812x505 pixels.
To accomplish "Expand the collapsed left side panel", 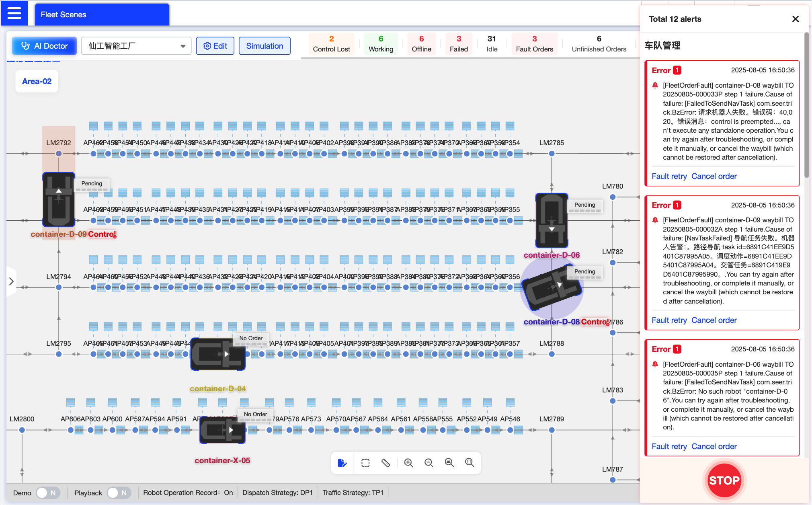I will pyautogui.click(x=11, y=281).
